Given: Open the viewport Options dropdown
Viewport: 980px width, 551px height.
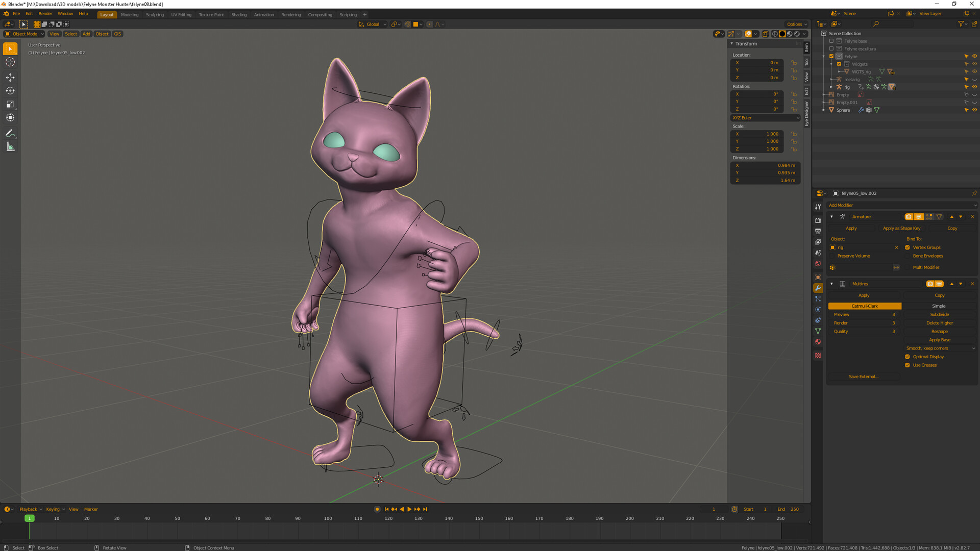Looking at the screenshot, I should [796, 24].
